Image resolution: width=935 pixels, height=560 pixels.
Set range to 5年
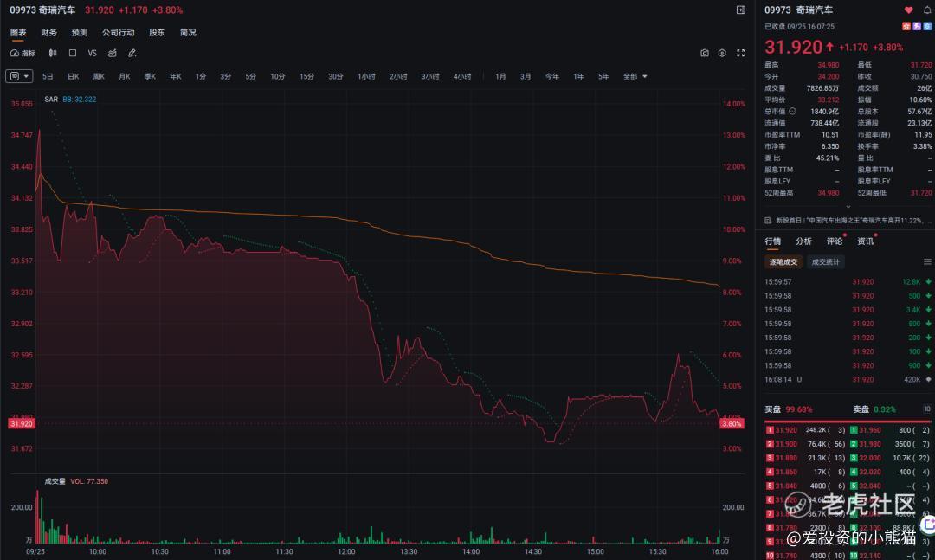[x=603, y=76]
